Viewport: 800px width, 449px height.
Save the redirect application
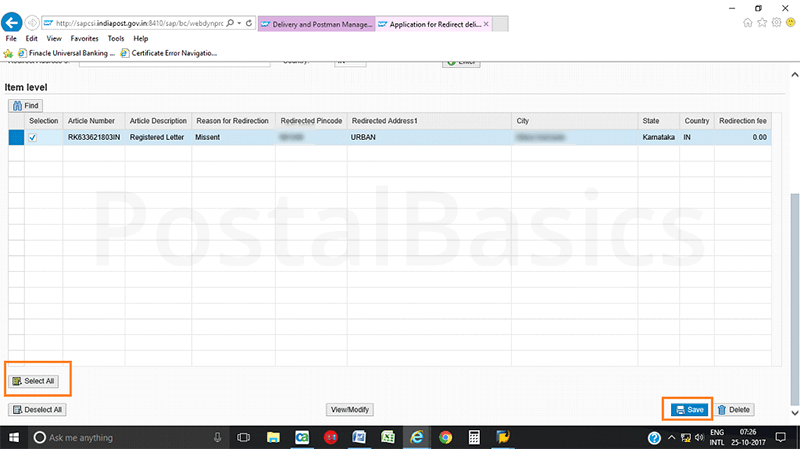click(x=689, y=410)
